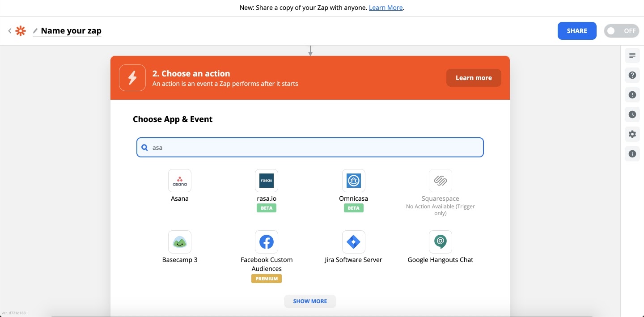Screen dimensions: 644x317
Task: Click the Choose App & Event heading
Action: pos(173,119)
